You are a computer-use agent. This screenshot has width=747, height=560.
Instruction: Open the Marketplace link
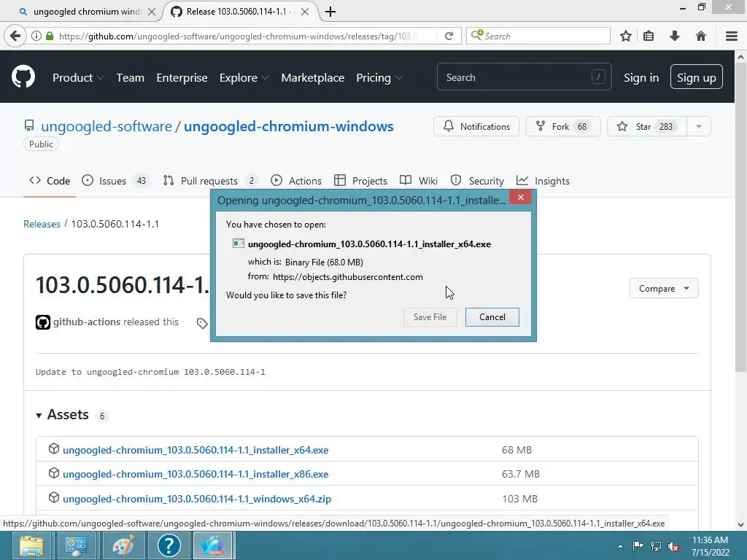point(312,77)
